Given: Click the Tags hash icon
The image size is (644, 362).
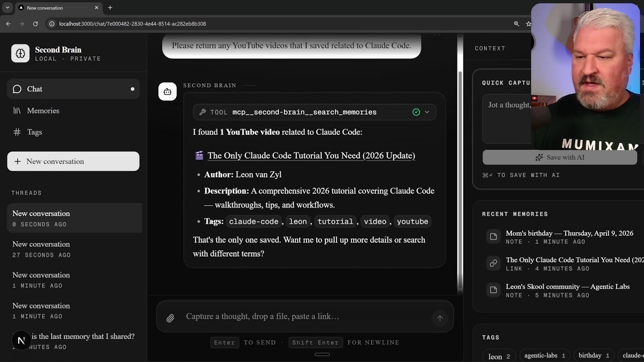Looking at the screenshot, I should pos(17,132).
